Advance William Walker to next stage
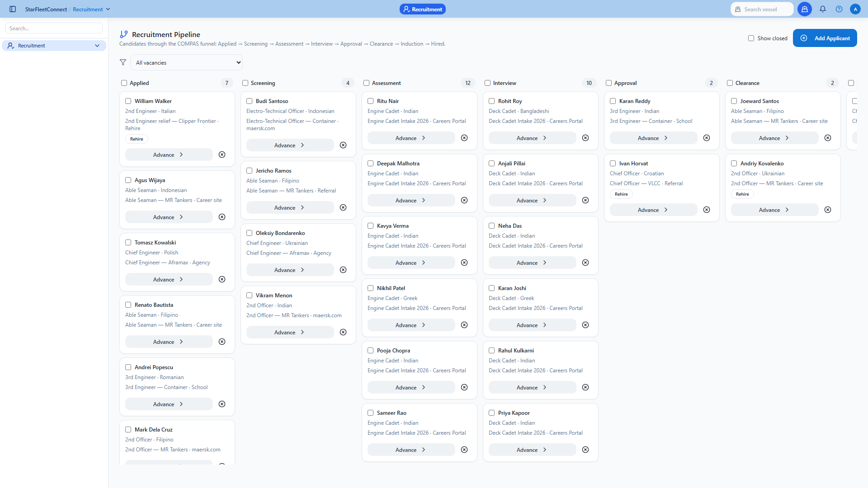Viewport: 868px width, 488px height. tap(169, 155)
